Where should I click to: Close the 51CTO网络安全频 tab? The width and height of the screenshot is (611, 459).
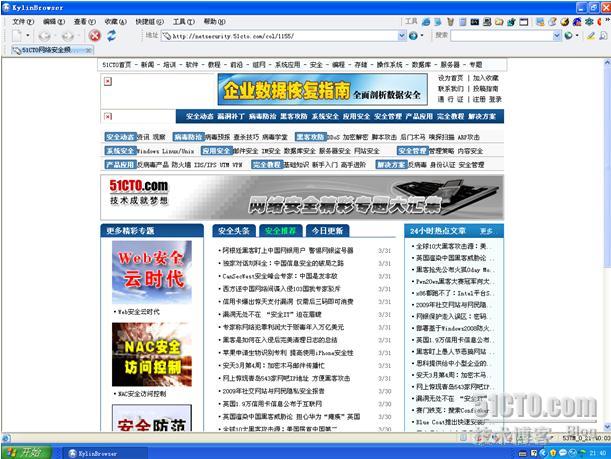tap(89, 50)
